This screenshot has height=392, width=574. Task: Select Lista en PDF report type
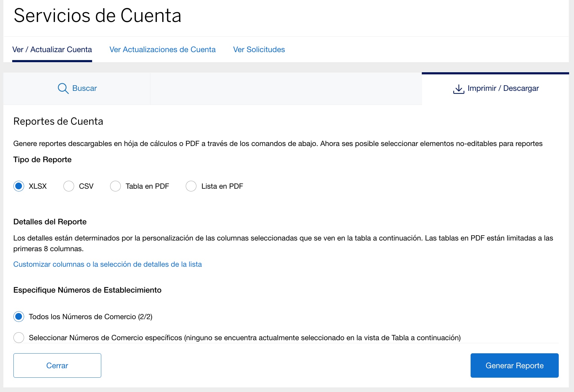coord(191,186)
